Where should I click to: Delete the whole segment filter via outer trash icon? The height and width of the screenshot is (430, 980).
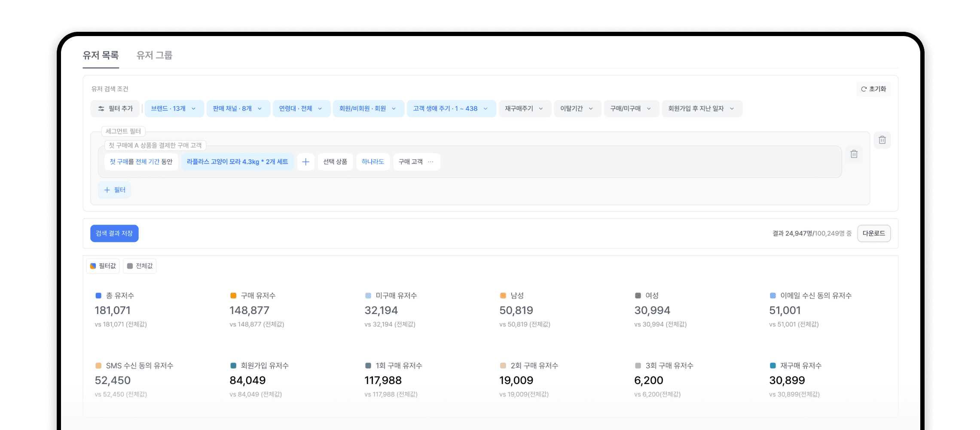point(882,140)
